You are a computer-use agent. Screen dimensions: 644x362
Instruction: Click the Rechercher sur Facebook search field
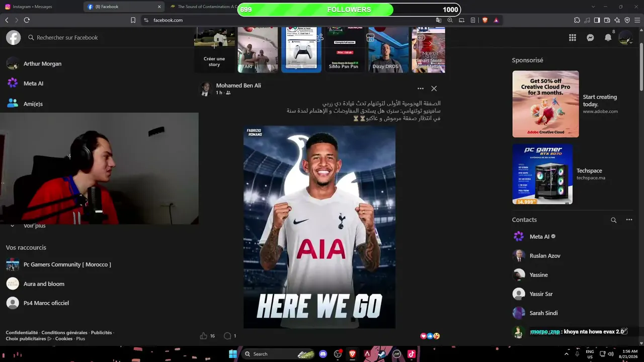coord(63,38)
